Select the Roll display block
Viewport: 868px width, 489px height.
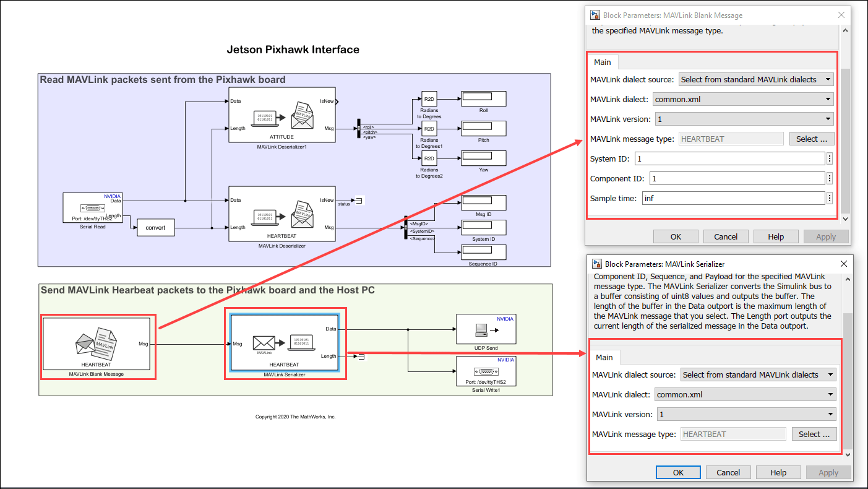pos(483,98)
